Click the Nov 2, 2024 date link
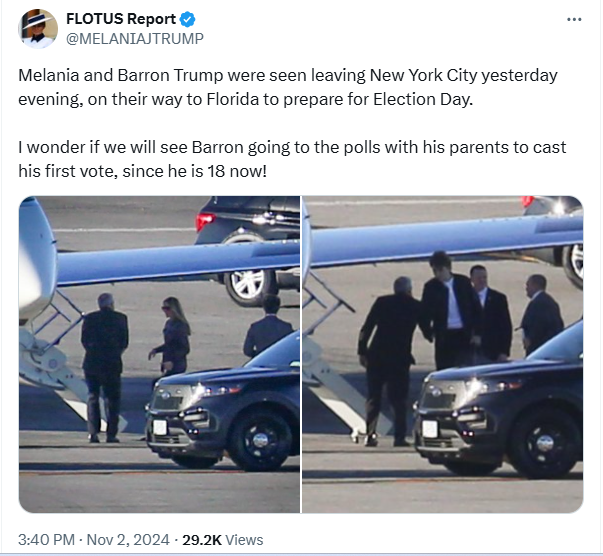603x556 pixels. [x=128, y=540]
